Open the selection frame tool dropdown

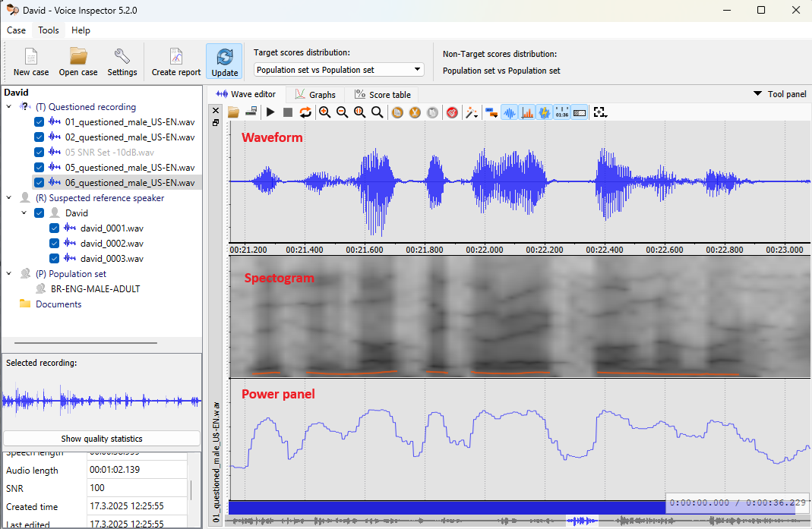coord(600,112)
